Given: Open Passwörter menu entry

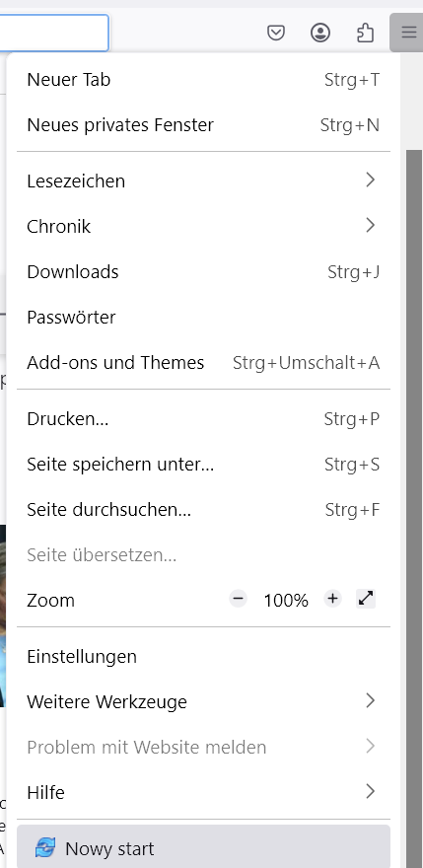Looking at the screenshot, I should pos(204,318).
